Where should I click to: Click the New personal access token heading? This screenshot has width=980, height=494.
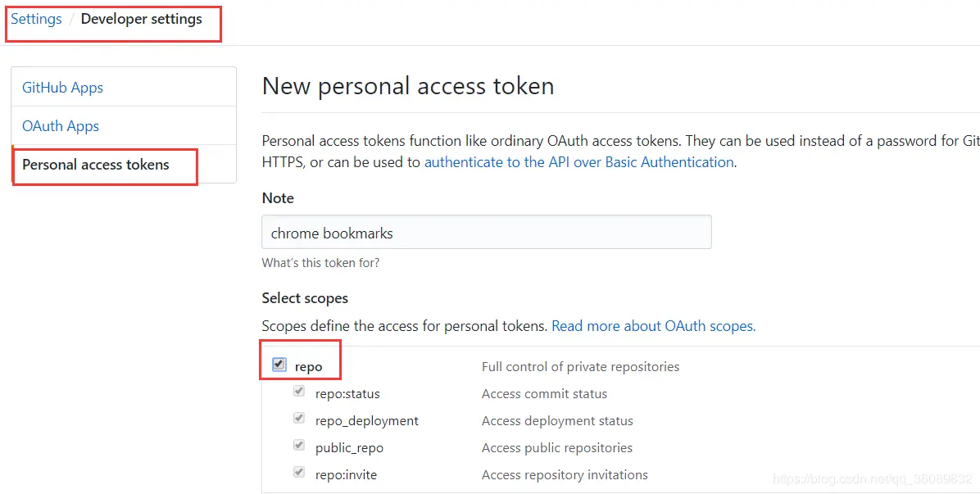click(408, 86)
